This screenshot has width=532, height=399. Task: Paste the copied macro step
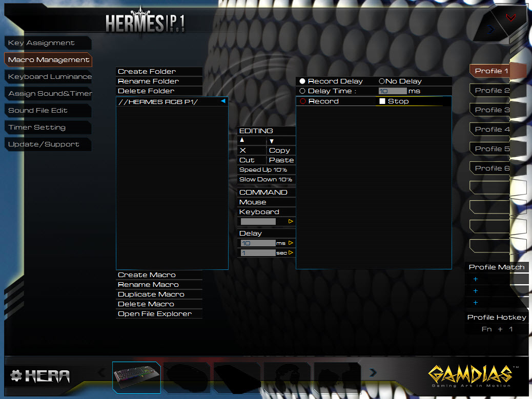point(281,160)
